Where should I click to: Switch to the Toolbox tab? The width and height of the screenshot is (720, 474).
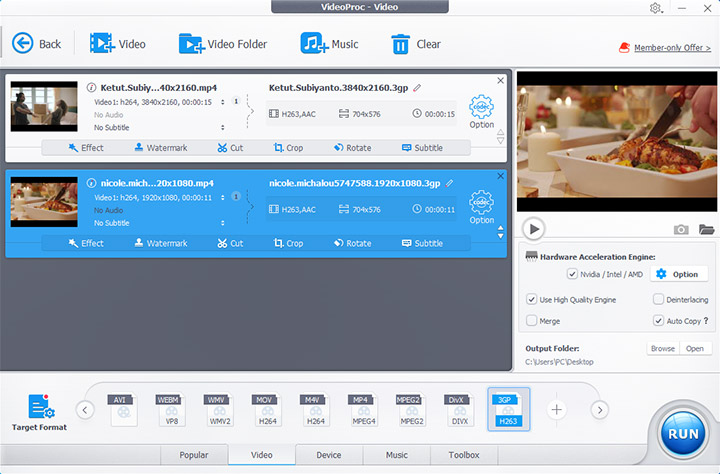pos(464,455)
